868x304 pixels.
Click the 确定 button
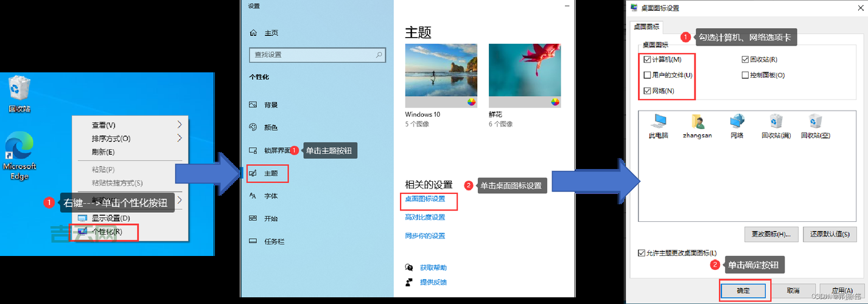pos(744,291)
